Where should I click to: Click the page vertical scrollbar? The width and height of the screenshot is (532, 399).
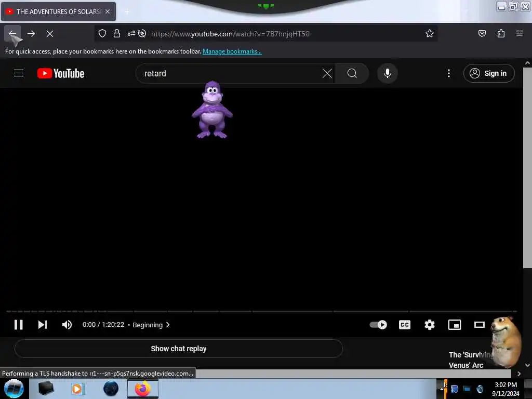(x=527, y=167)
